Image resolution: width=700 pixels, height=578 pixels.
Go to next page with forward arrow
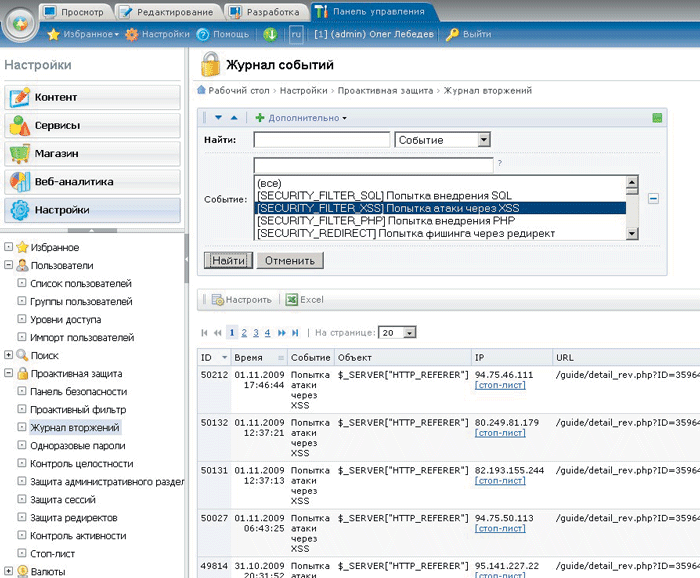[282, 333]
